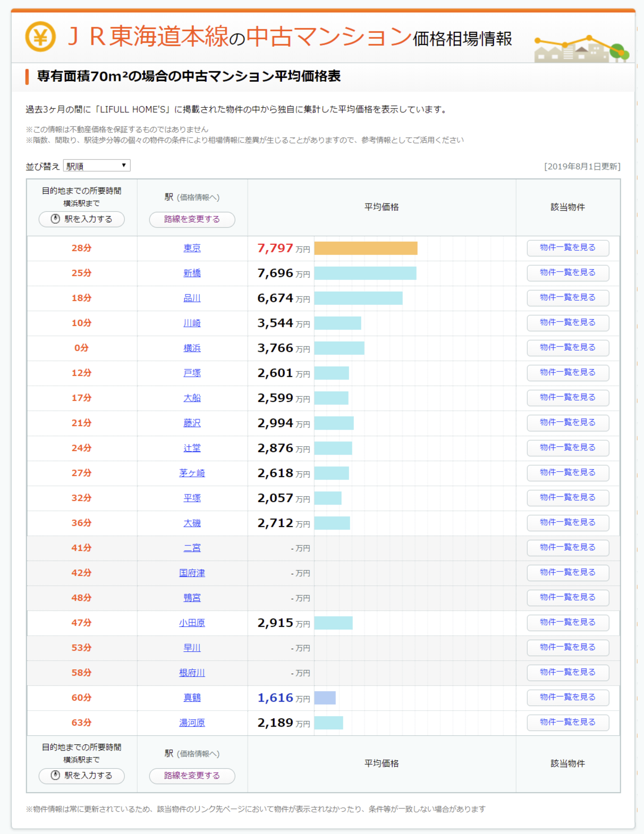
Task: Click the orange price bar for 東京
Action: pyautogui.click(x=366, y=248)
